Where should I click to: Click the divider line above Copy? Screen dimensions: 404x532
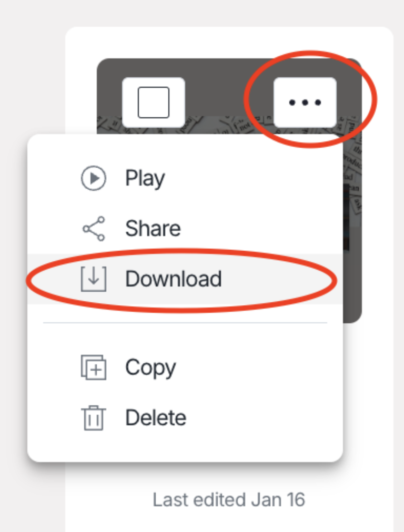tap(185, 323)
